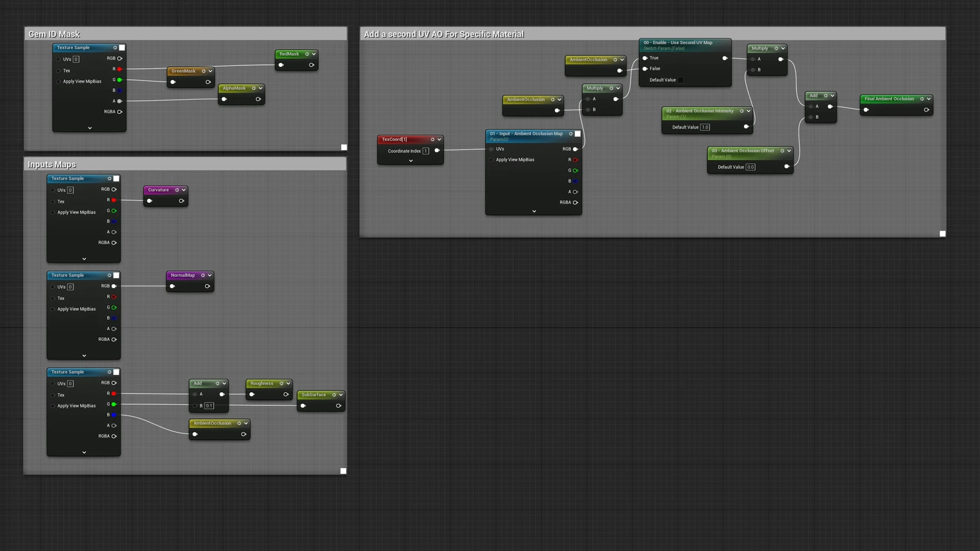The width and height of the screenshot is (980, 551).
Task: Click the RGB output pin of the Ambient Occlusion Map input node
Action: (575, 149)
